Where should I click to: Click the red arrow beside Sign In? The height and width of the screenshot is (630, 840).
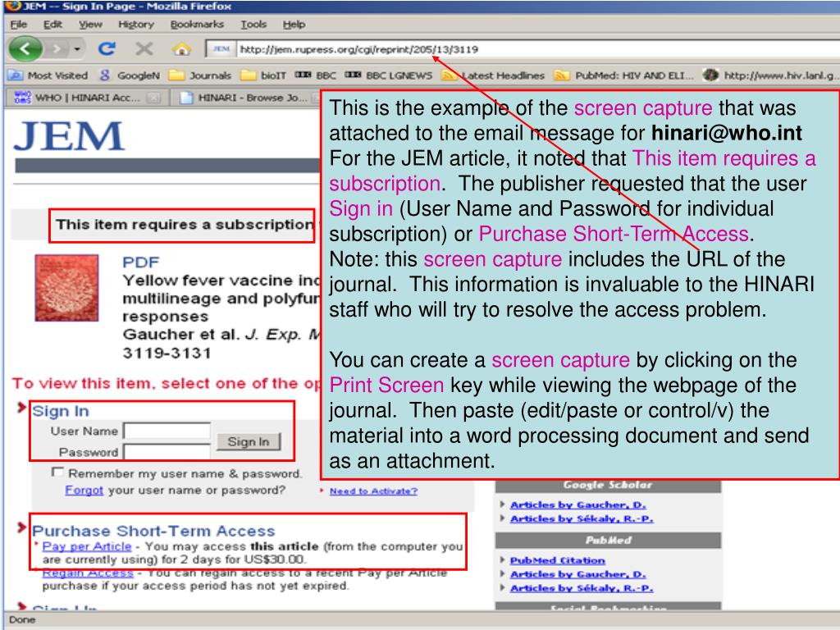coord(21,408)
